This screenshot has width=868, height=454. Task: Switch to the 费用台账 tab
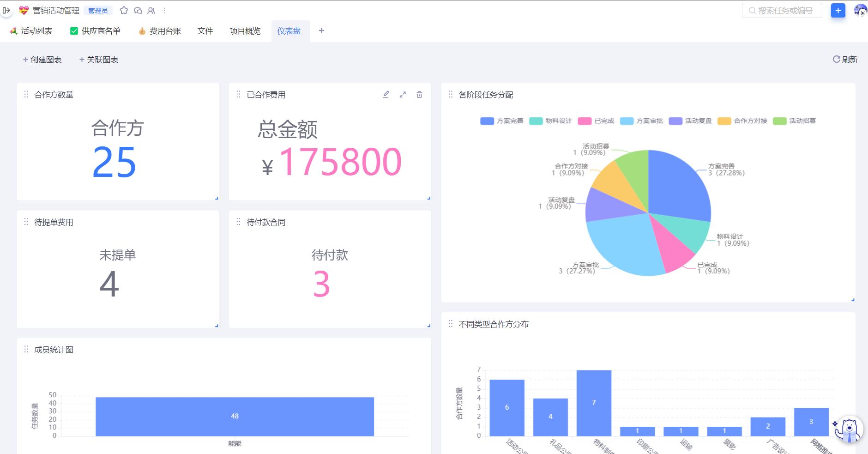164,30
